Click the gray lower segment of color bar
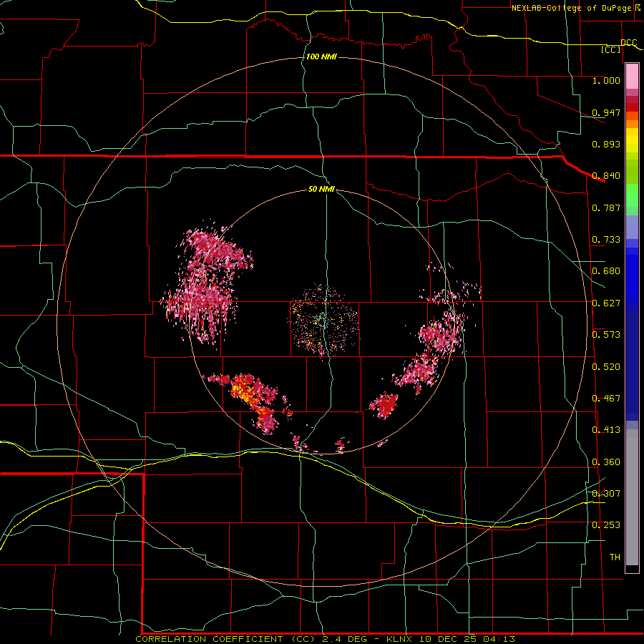The width and height of the screenshot is (644, 644). (x=632, y=497)
